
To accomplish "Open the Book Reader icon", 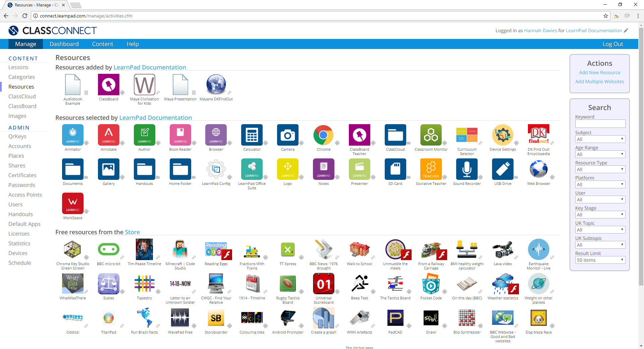I will [x=180, y=135].
